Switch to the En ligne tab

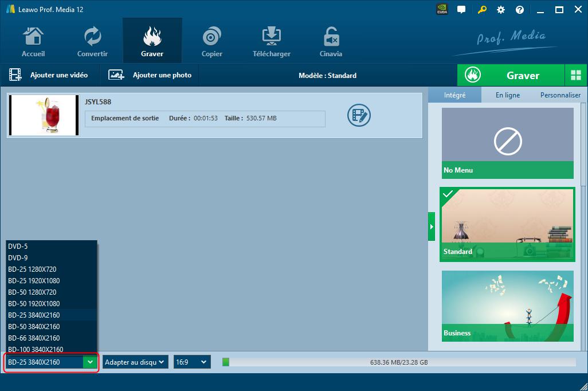pyautogui.click(x=508, y=95)
